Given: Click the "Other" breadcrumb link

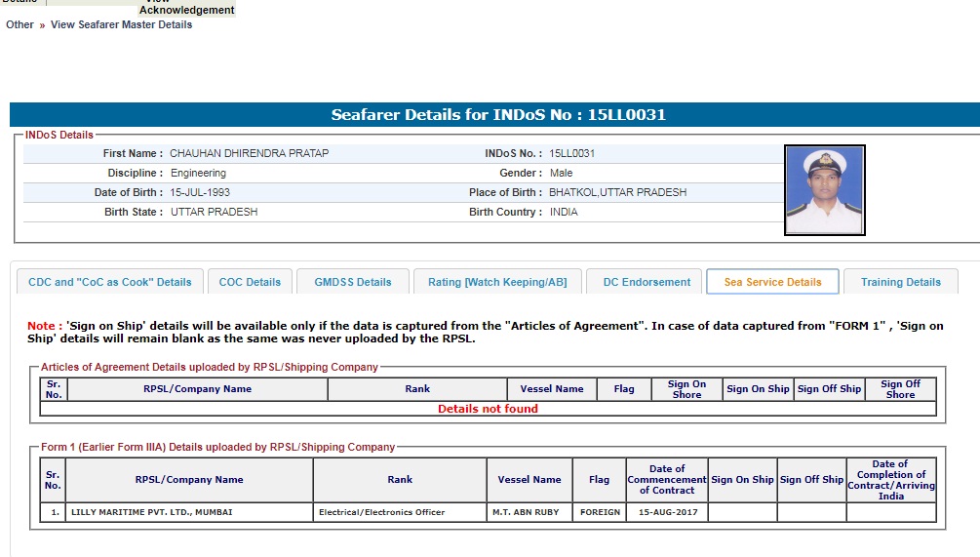Looking at the screenshot, I should [20, 24].
